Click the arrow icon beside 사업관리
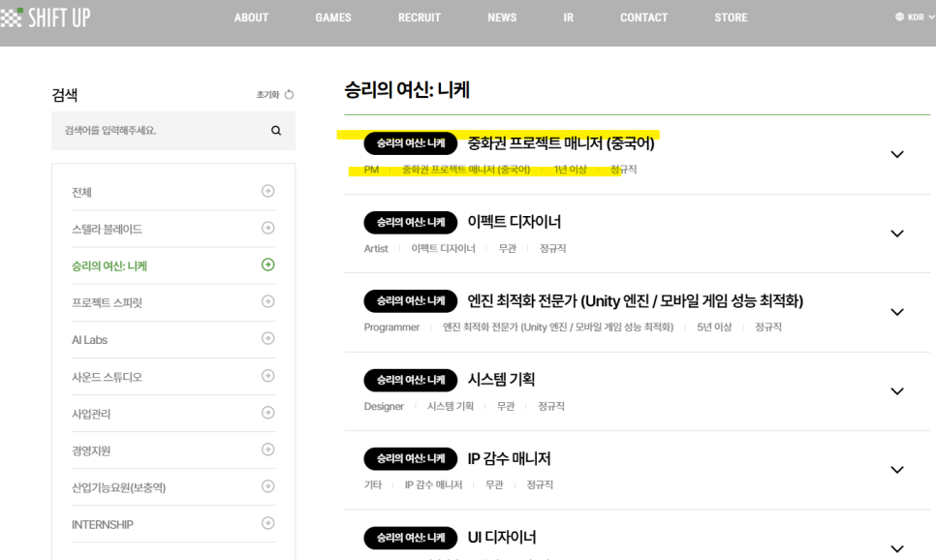 point(268,413)
